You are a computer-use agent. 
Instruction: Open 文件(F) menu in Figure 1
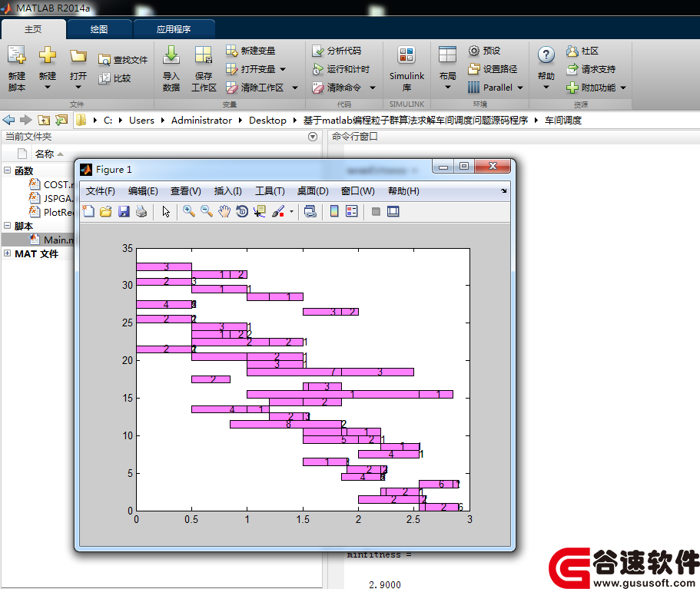coord(101,191)
